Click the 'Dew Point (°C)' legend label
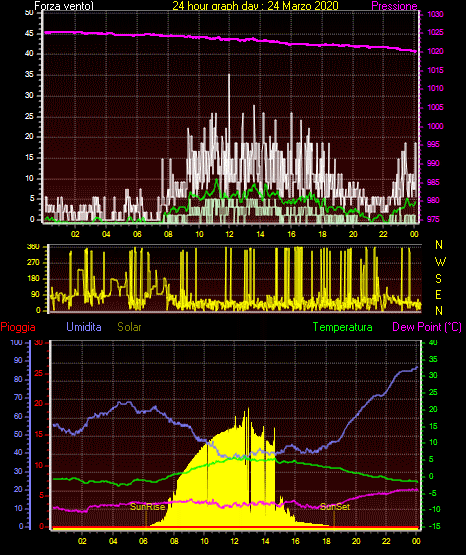Viewport: 466px width, 555px height. [427, 327]
